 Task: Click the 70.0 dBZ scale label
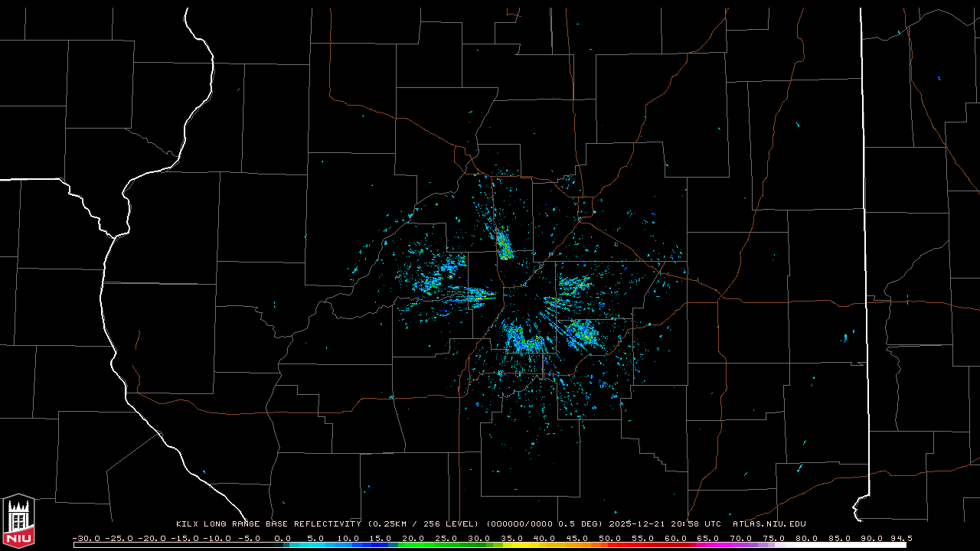[x=741, y=538]
